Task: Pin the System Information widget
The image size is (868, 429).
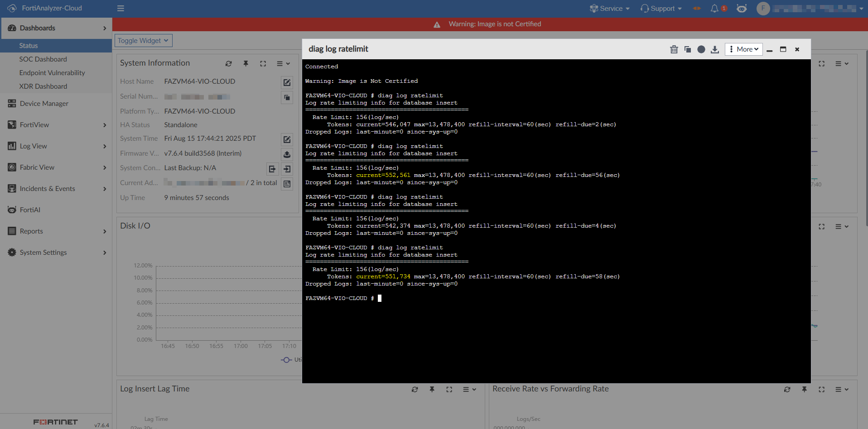Action: point(246,64)
